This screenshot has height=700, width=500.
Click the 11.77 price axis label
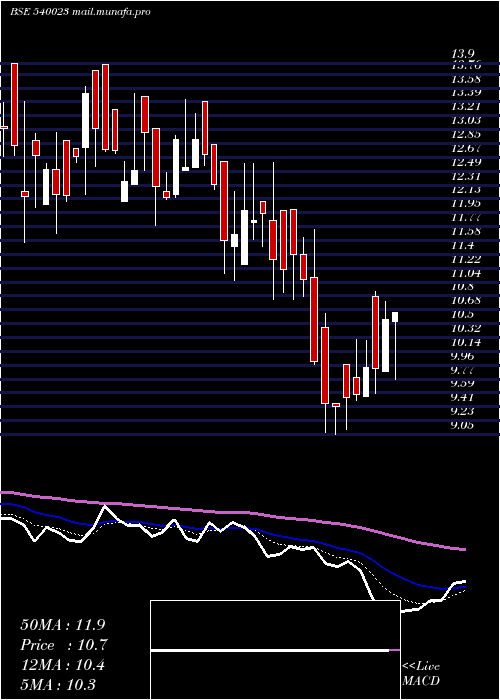[466, 217]
